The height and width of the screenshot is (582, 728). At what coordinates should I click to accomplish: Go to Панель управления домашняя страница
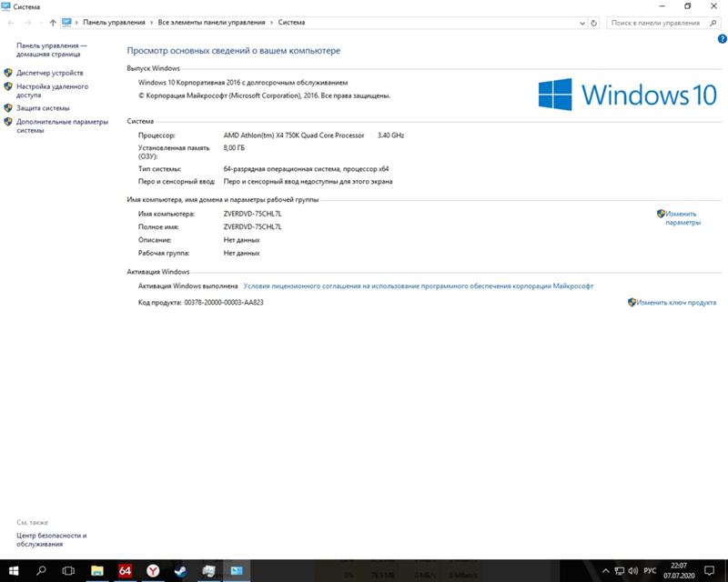click(x=52, y=50)
